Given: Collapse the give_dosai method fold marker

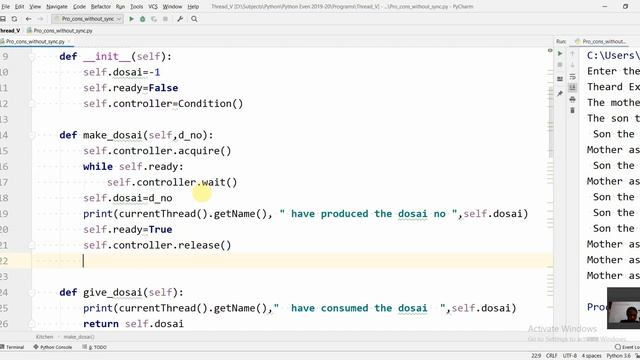Looking at the screenshot, I should click(31, 292).
